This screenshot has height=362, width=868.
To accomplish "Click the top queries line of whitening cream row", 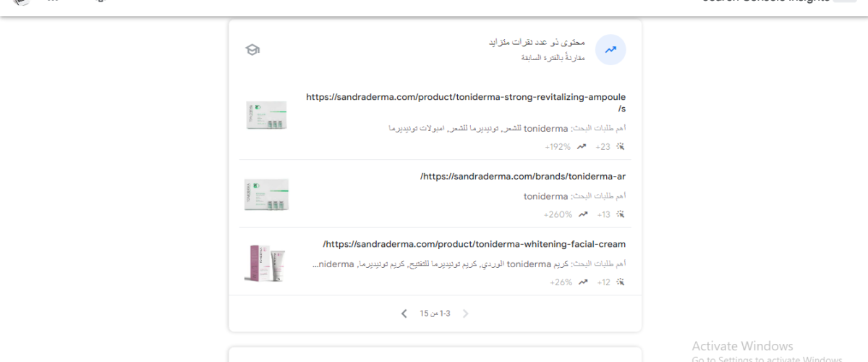I will pyautogui.click(x=469, y=264).
